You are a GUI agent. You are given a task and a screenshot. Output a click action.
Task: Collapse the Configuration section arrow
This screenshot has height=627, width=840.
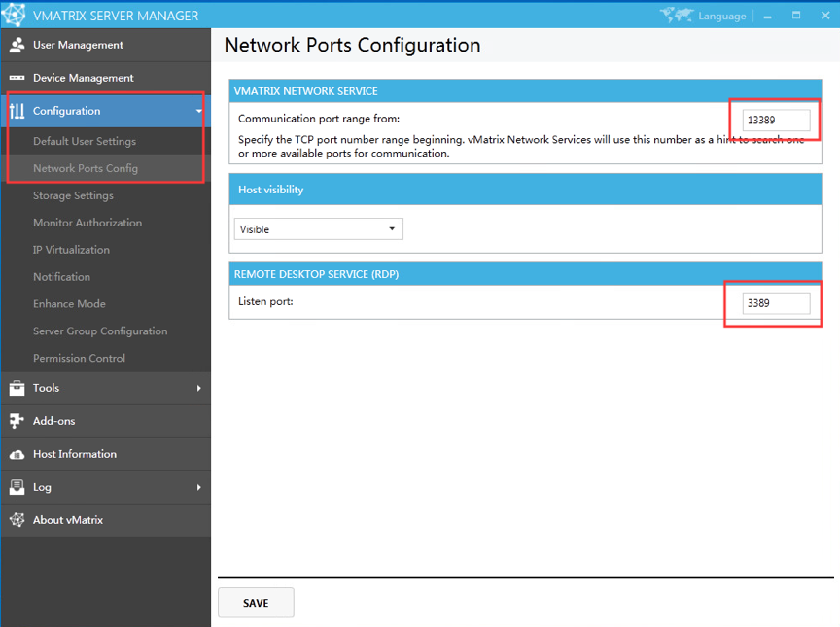[198, 112]
